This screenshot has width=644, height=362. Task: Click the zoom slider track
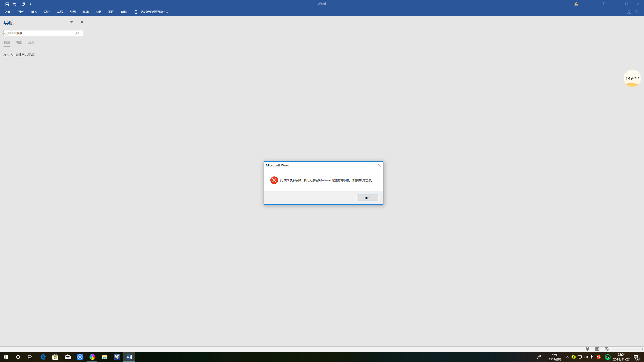click(x=628, y=349)
